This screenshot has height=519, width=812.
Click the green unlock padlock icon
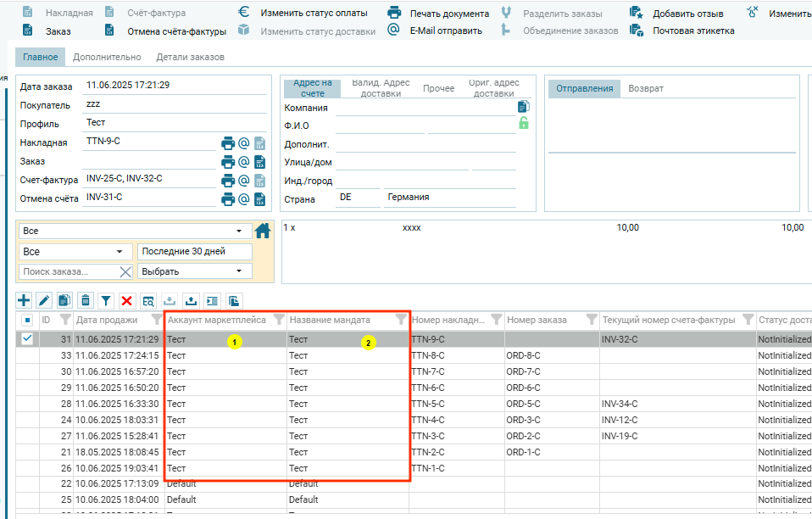point(524,123)
